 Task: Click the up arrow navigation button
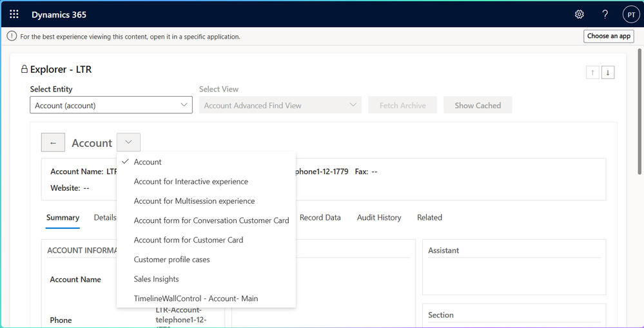point(592,72)
